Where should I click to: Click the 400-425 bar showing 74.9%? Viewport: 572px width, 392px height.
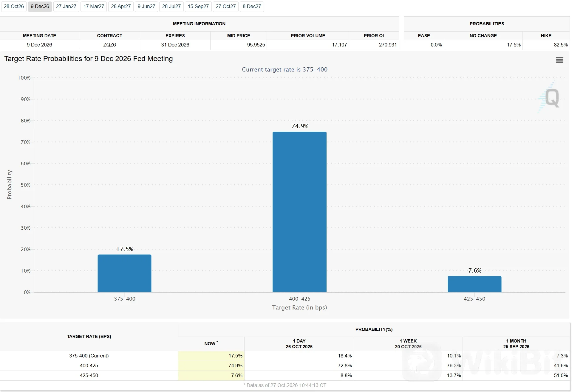pyautogui.click(x=299, y=212)
